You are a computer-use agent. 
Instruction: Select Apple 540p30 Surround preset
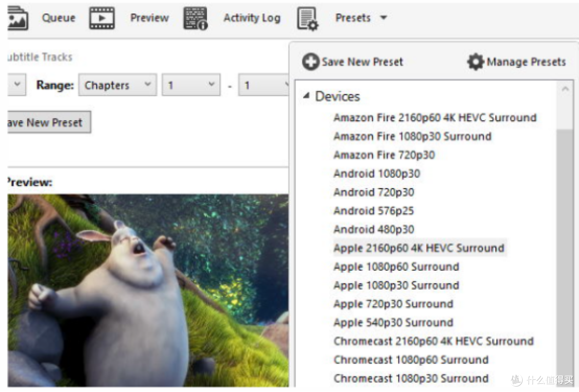click(394, 322)
